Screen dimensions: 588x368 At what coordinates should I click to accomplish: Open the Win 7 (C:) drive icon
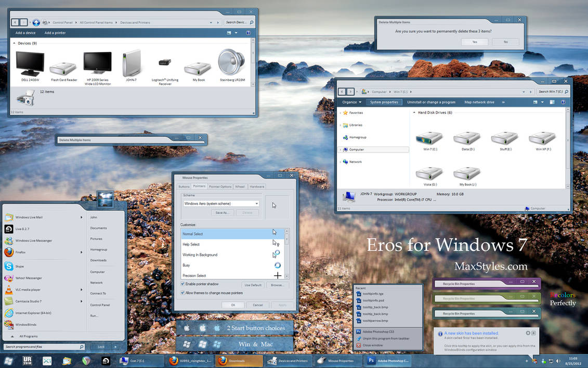(429, 138)
